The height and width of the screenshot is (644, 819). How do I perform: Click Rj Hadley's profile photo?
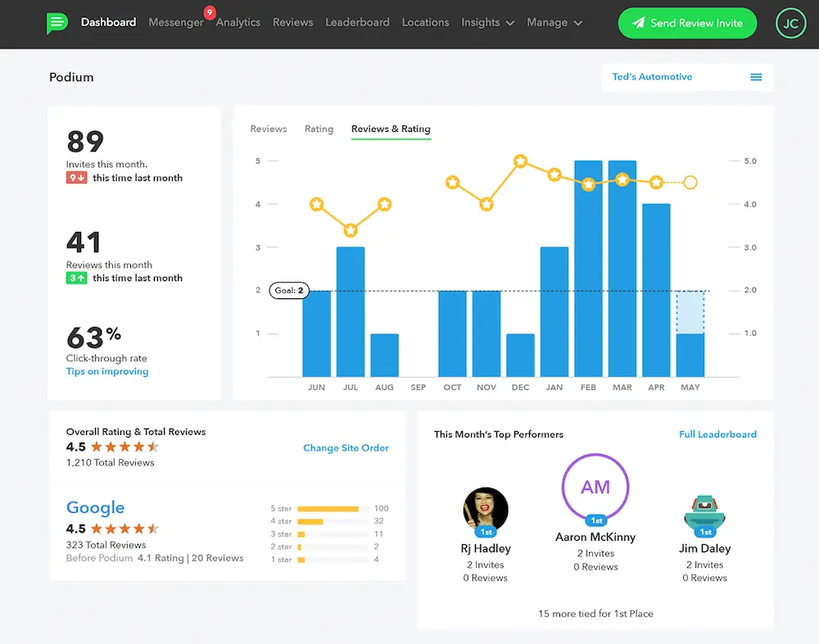pyautogui.click(x=486, y=509)
